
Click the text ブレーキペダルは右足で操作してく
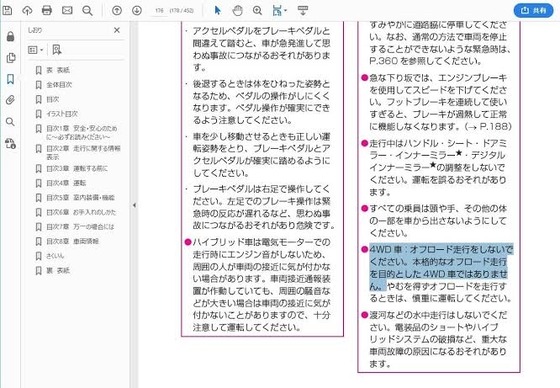[262, 189]
